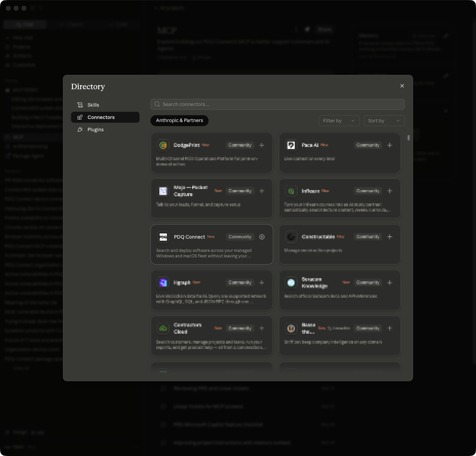
Task: Close the Directory dialog
Action: (402, 86)
